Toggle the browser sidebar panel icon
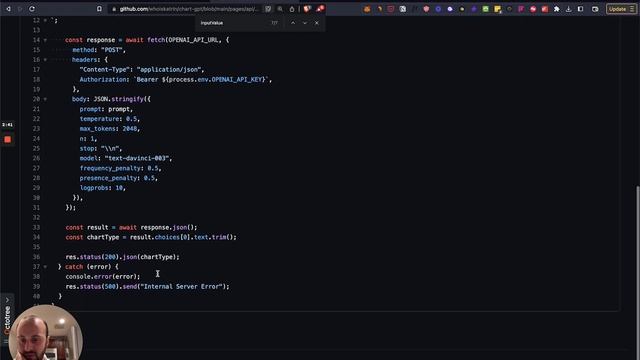 coord(580,9)
